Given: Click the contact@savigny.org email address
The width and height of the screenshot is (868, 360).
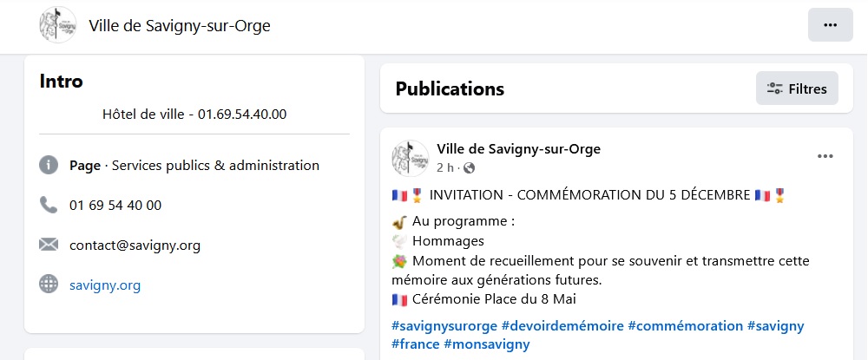Looking at the screenshot, I should point(135,245).
